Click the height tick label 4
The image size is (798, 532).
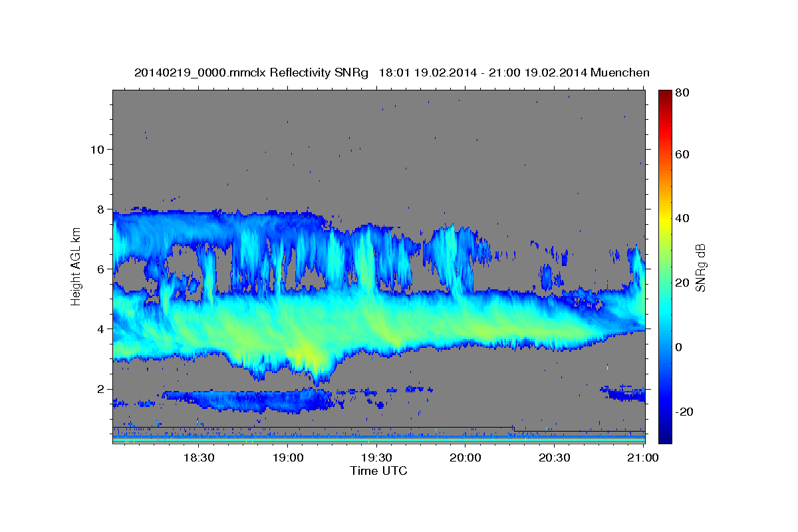100,329
